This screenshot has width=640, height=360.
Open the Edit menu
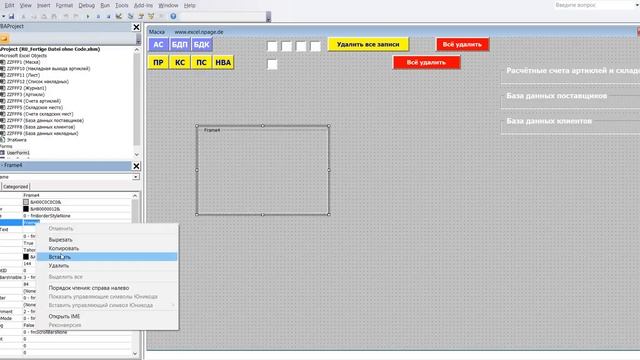[9, 5]
